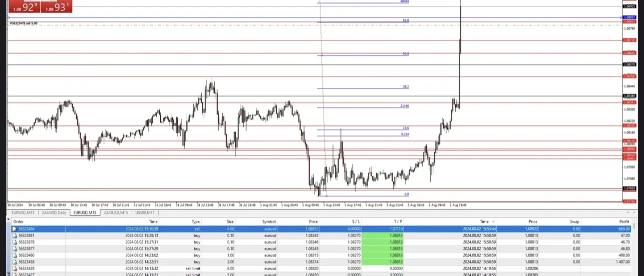Click the 1.07820 price axis label
Viewport: 644px width, 276px height.
coord(629,188)
